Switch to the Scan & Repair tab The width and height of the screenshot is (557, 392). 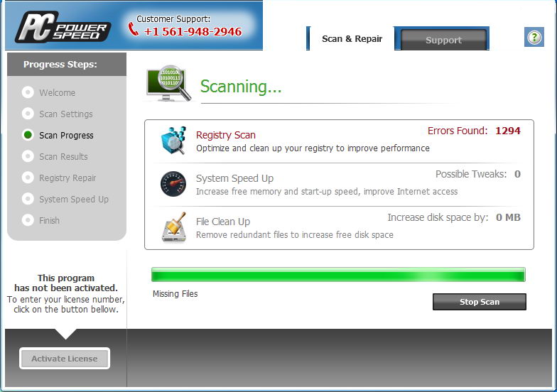[x=352, y=38]
